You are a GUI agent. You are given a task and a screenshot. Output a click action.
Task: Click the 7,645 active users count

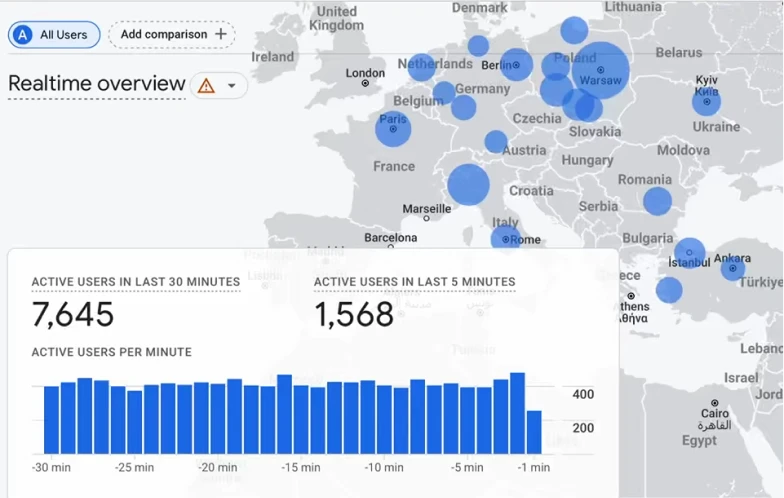[x=73, y=314]
